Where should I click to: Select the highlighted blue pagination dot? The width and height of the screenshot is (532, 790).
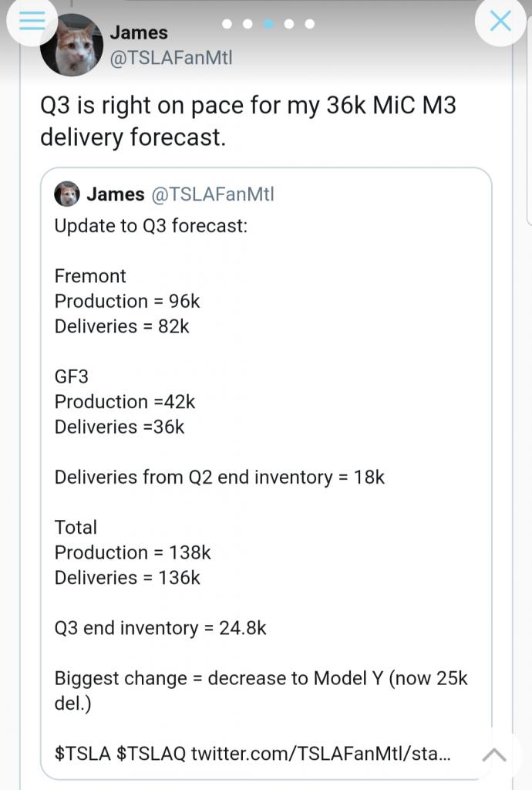click(269, 24)
